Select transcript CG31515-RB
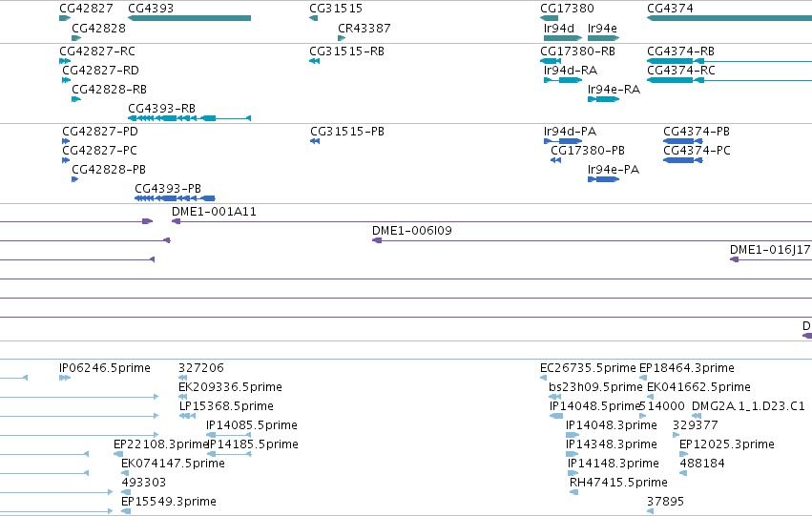 tap(314, 61)
